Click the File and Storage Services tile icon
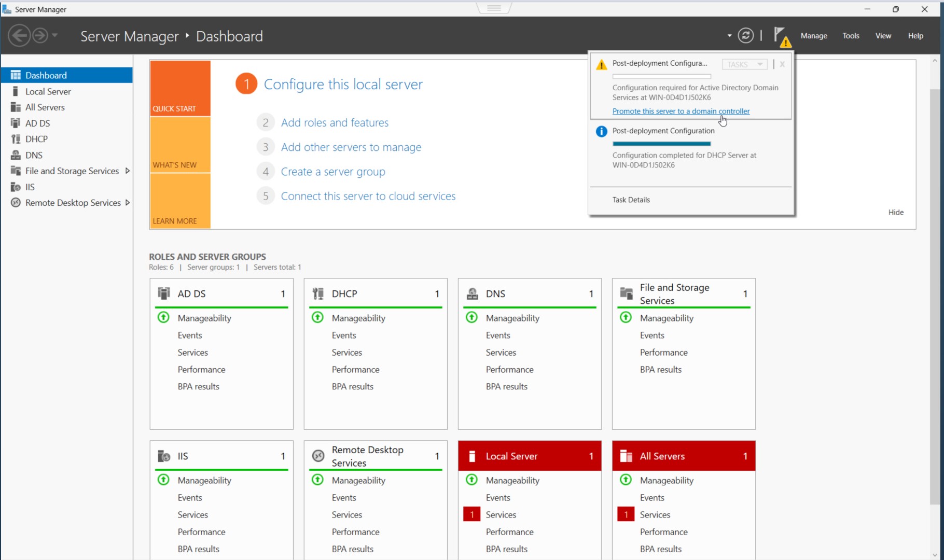Viewport: 944px width, 560px height. coord(626,293)
